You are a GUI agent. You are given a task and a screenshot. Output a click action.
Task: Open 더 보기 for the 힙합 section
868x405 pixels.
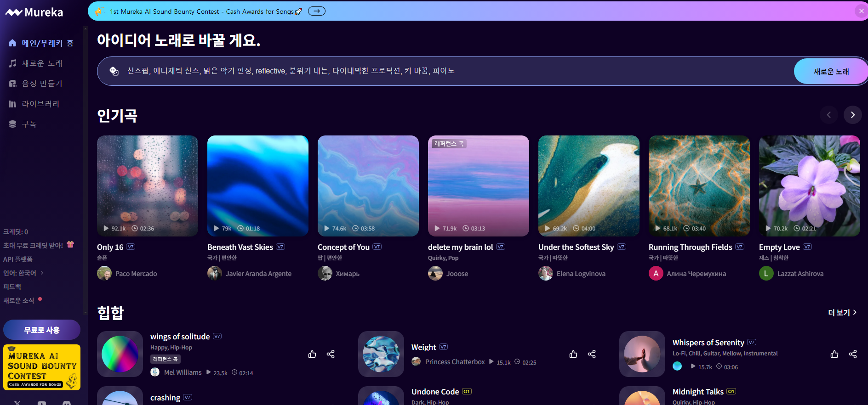[x=842, y=313]
